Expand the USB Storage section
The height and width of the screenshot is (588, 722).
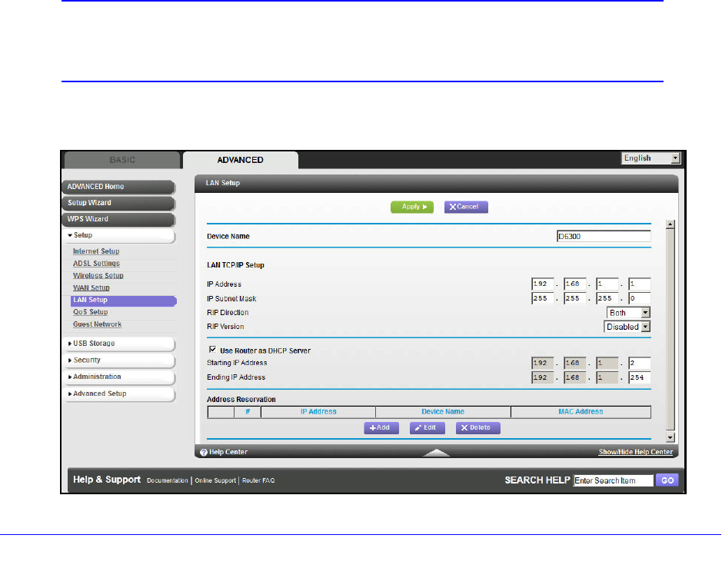pos(120,344)
